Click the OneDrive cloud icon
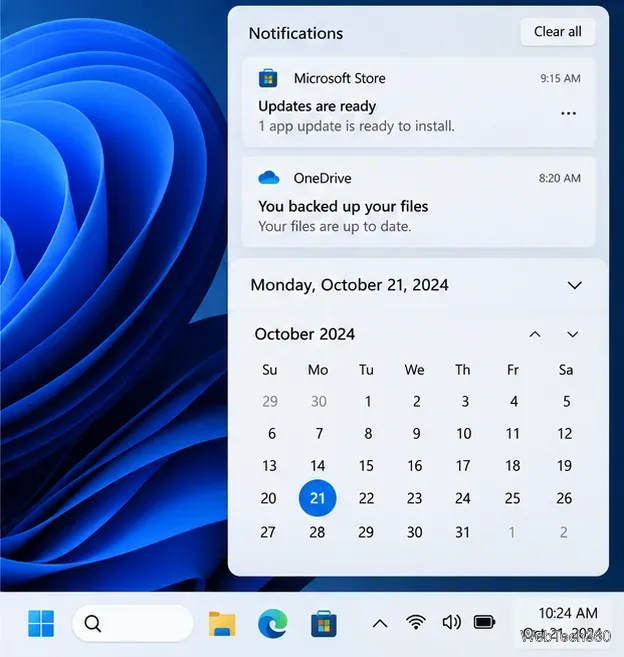The height and width of the screenshot is (657, 624). tap(269, 178)
